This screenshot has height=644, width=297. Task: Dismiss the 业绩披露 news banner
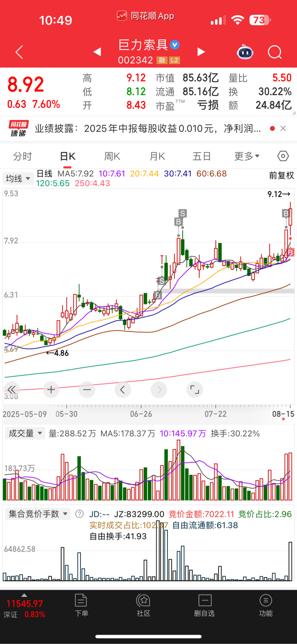click(283, 128)
